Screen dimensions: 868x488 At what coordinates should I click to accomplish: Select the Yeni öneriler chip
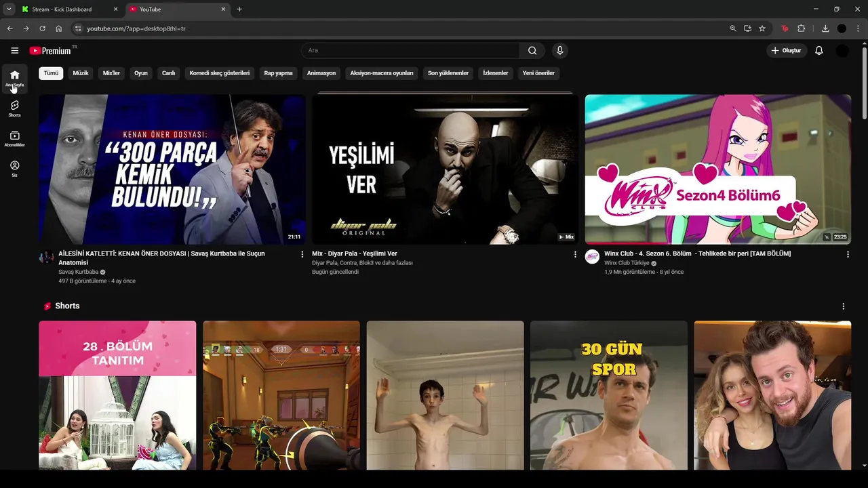[538, 73]
